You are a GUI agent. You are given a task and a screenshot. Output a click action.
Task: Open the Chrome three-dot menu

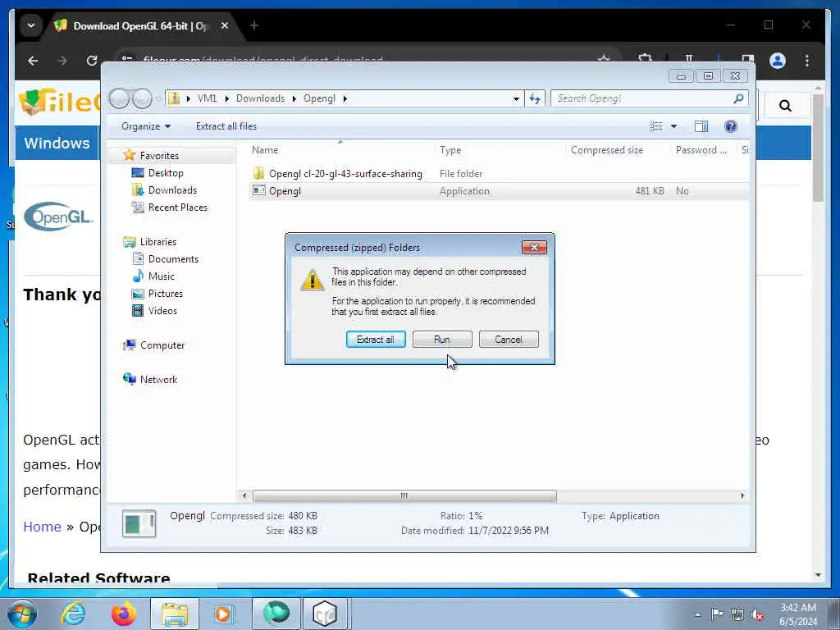pyautogui.click(x=807, y=61)
